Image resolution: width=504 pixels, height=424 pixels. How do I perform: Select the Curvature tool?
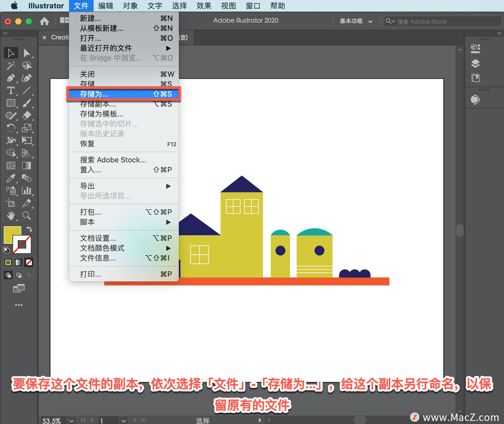27,78
